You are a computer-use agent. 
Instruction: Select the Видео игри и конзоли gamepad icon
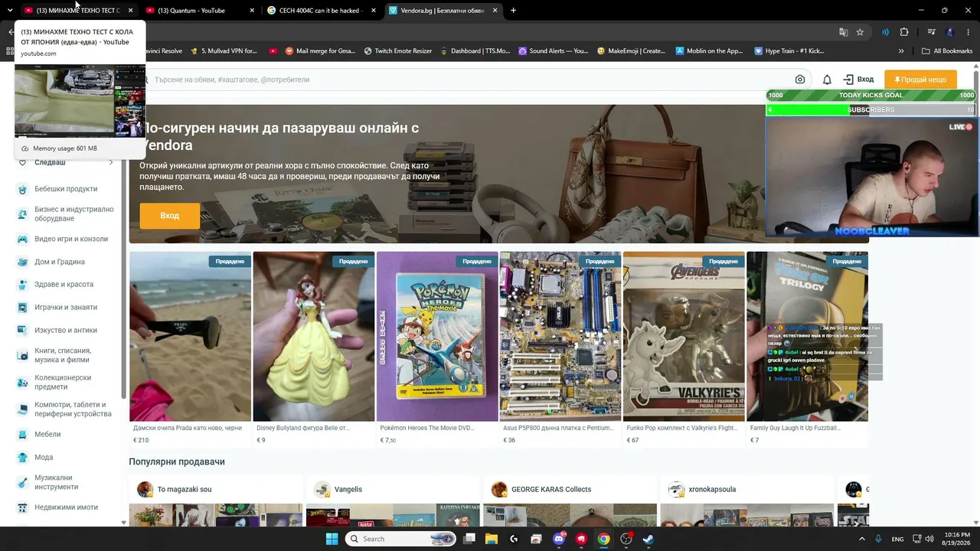[22, 239]
